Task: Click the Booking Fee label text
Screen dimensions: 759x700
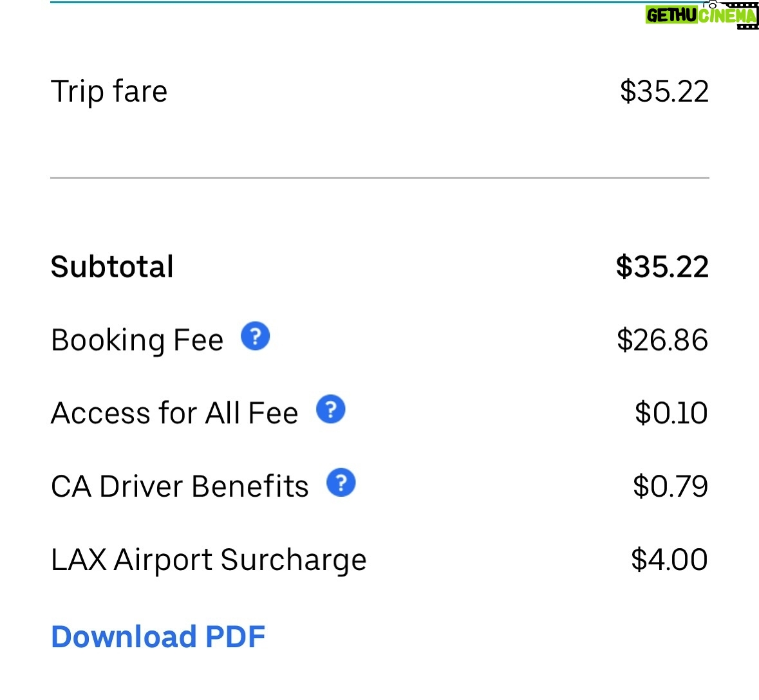Action: pos(137,340)
